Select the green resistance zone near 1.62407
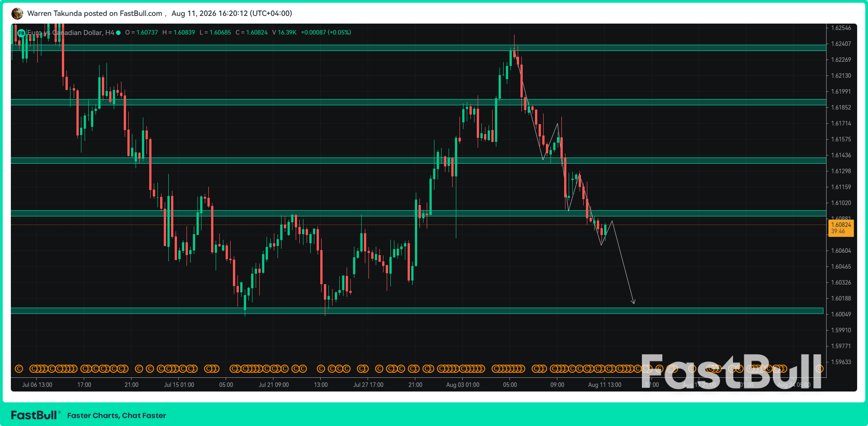 point(419,48)
